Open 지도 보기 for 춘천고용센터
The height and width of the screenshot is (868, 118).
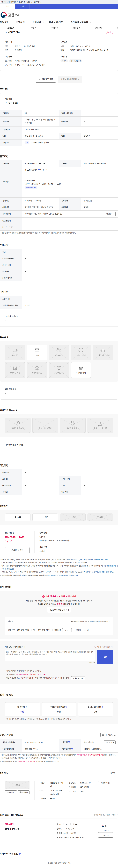110,742
